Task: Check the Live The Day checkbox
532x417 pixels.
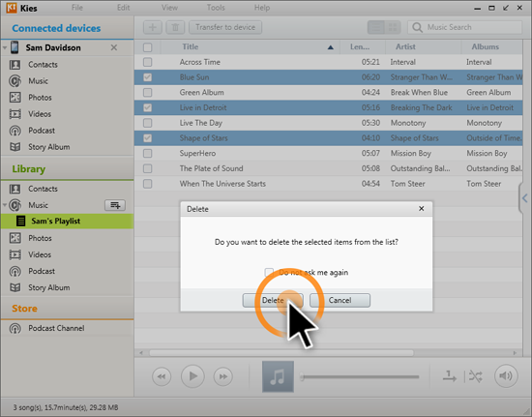Action: (x=148, y=123)
